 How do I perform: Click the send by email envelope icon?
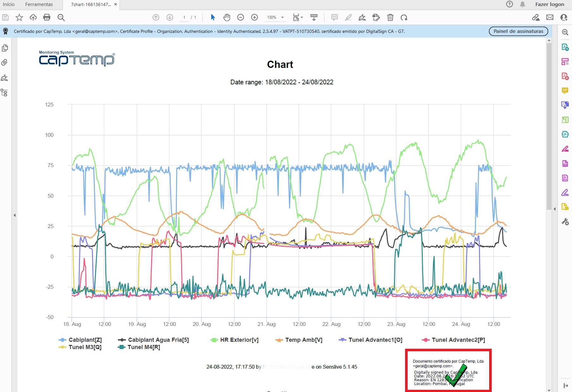[550, 17]
